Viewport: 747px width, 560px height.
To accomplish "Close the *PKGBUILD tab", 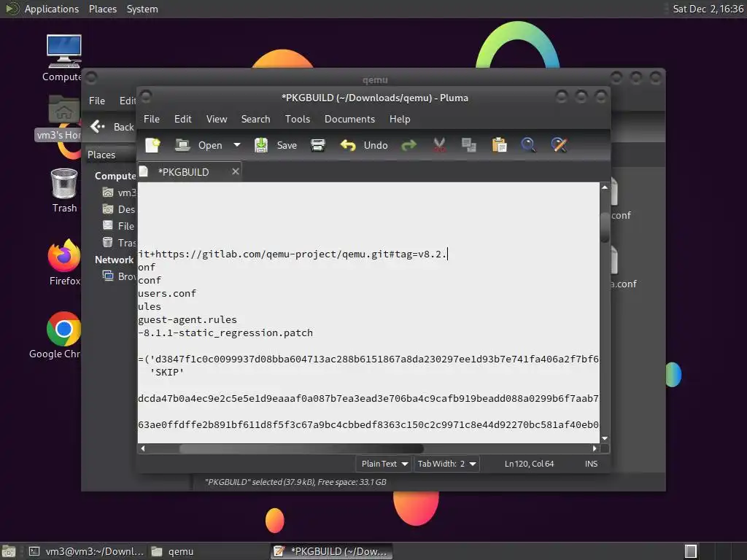I will click(x=236, y=171).
